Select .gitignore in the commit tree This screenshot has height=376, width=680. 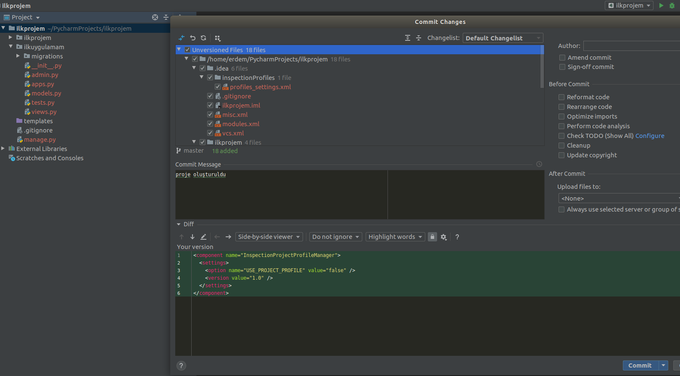click(236, 96)
